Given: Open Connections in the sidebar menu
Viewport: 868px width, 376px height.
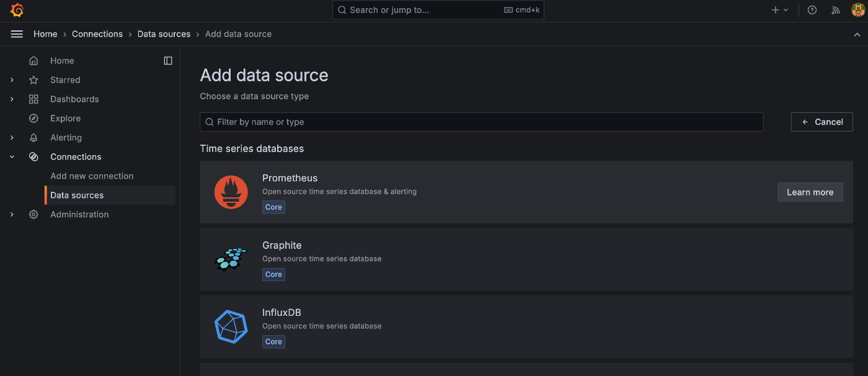Looking at the screenshot, I should pos(76,157).
